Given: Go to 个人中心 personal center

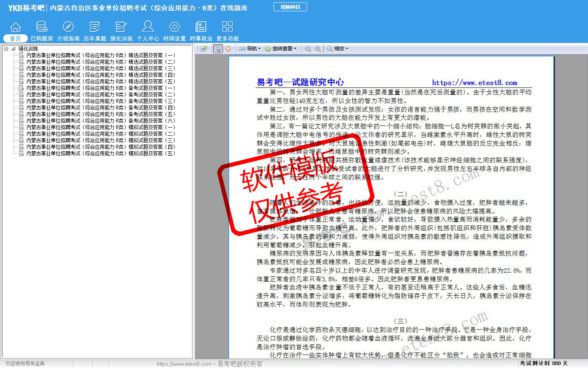Looking at the screenshot, I should (x=148, y=31).
